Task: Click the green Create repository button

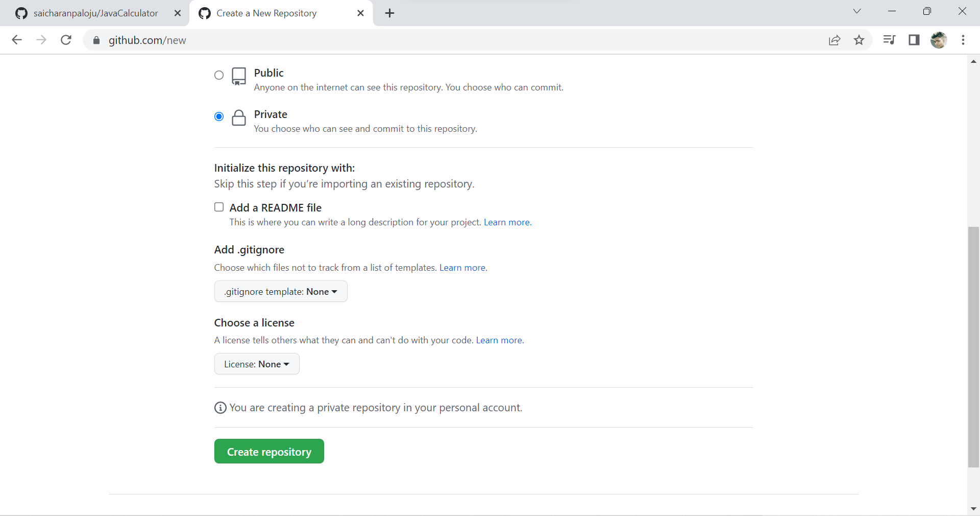Action: coord(269,451)
